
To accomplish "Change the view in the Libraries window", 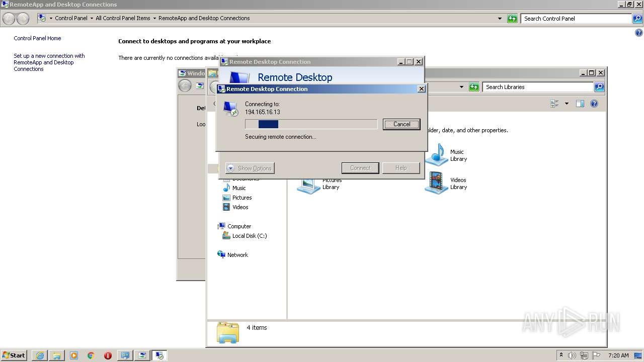I will 555,104.
